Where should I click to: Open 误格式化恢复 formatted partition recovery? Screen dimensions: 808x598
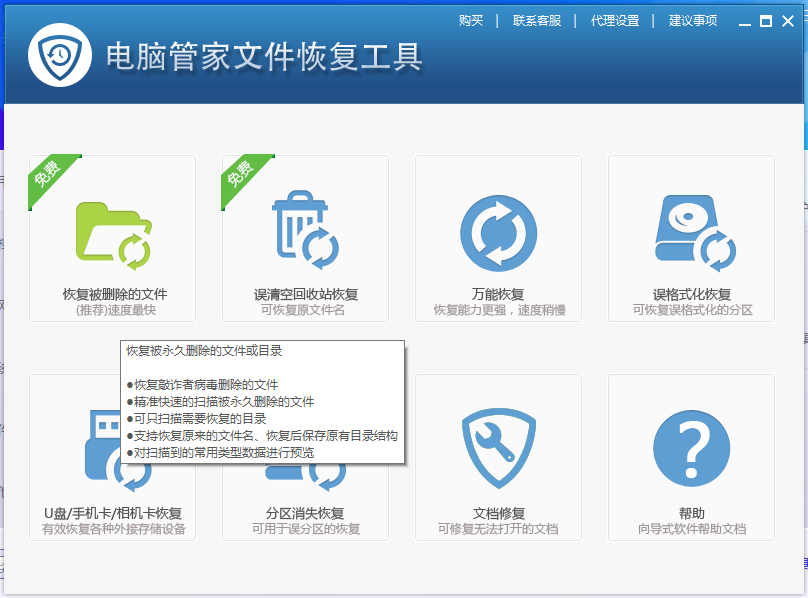pyautogui.click(x=693, y=237)
